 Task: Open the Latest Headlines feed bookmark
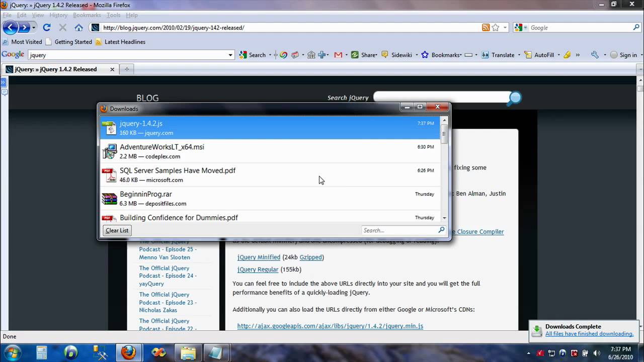[120, 42]
